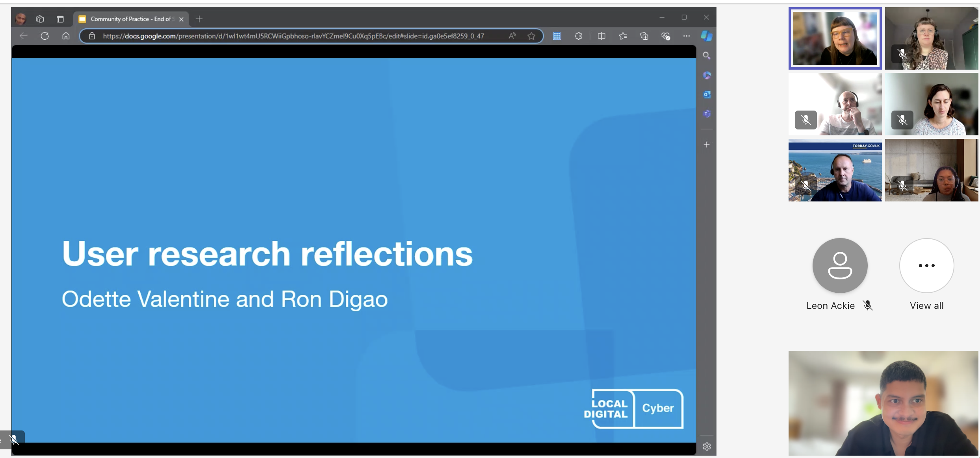Click the docs.google.com address bar
This screenshot has height=458, width=980.
coord(293,36)
